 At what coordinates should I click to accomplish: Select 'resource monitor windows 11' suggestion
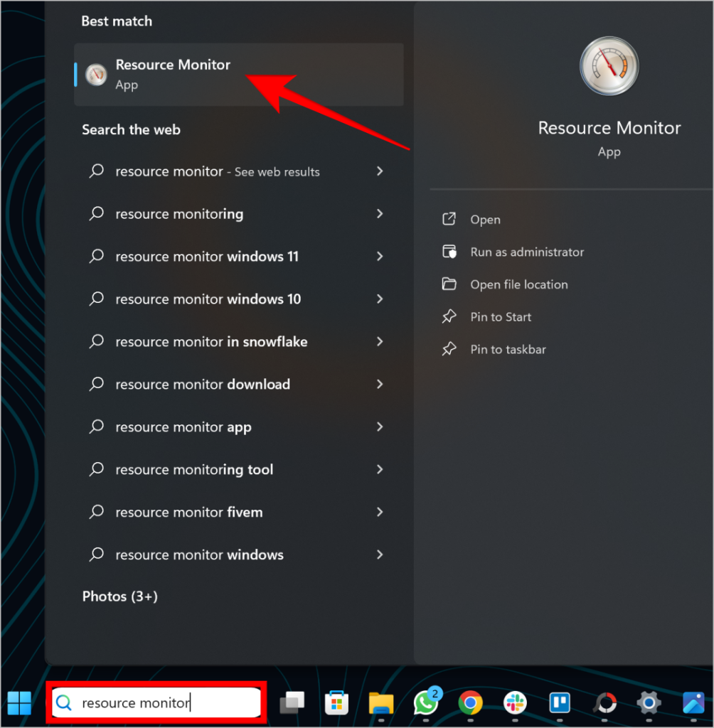point(238,256)
